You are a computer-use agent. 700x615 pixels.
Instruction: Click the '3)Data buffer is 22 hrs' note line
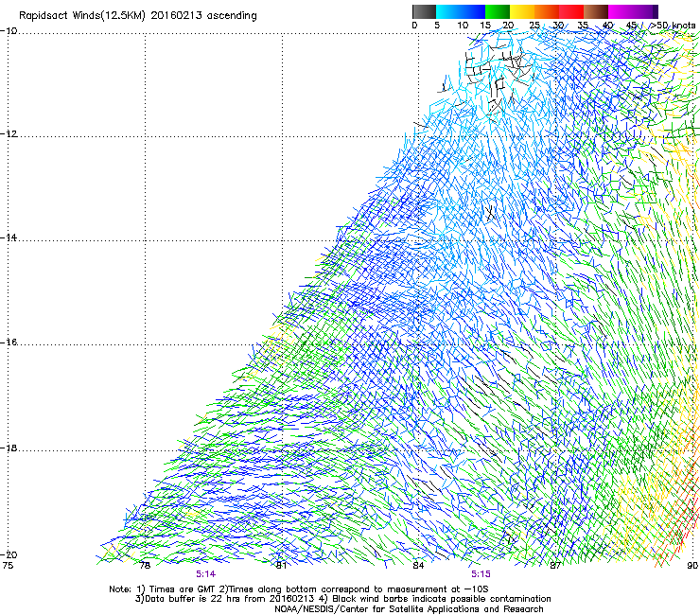click(342, 599)
